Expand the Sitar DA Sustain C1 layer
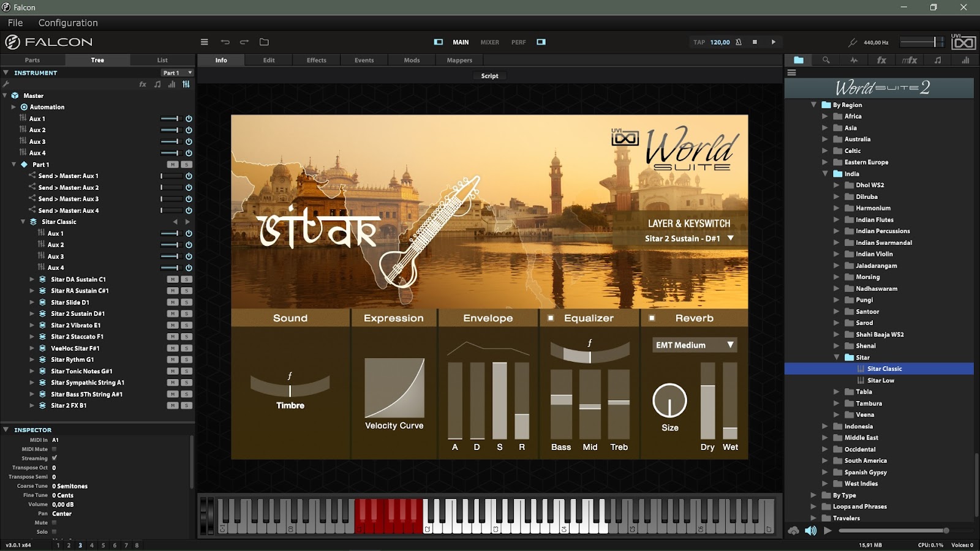Viewport: 980px width, 551px height. [x=32, y=279]
